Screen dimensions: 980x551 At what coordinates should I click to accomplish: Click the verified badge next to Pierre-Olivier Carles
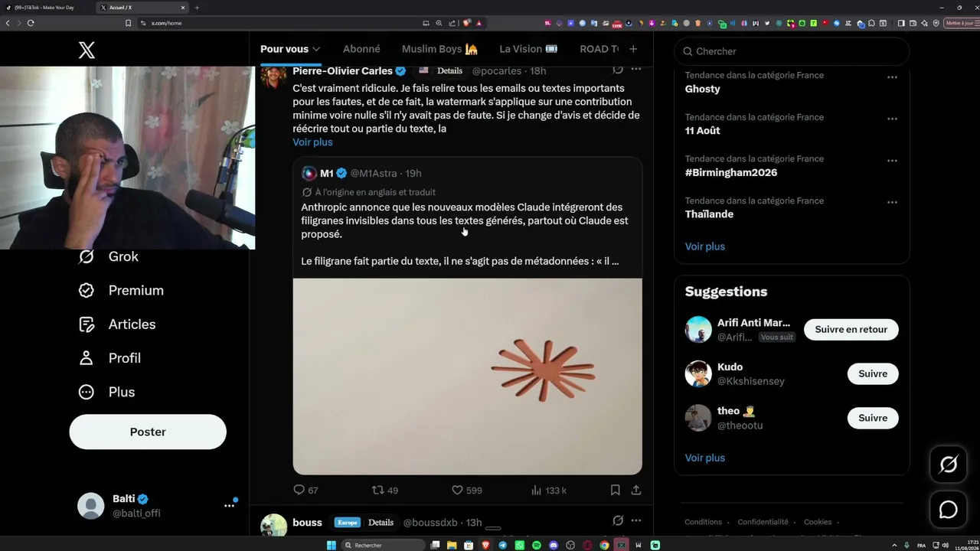tap(400, 70)
